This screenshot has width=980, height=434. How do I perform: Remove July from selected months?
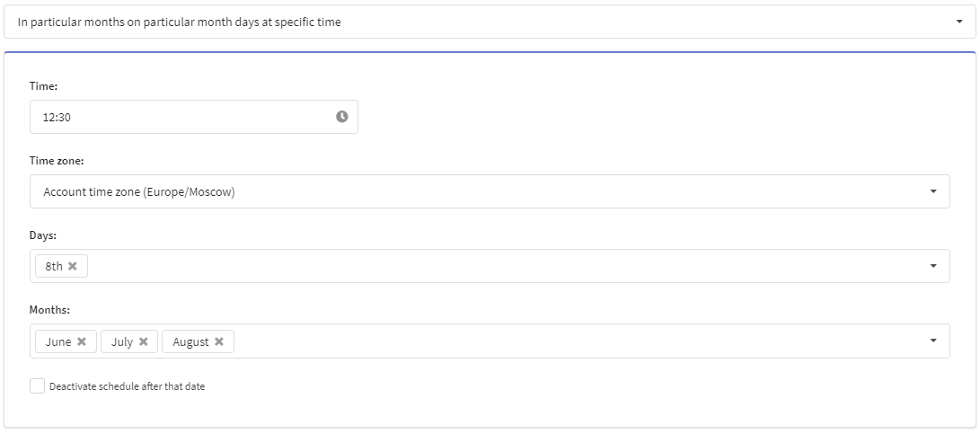[143, 341]
